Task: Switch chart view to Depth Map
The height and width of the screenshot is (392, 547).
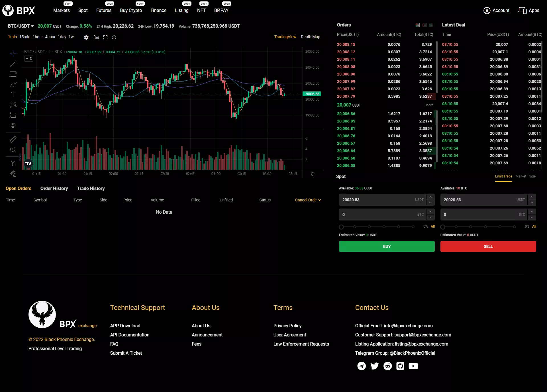Action: (310, 37)
